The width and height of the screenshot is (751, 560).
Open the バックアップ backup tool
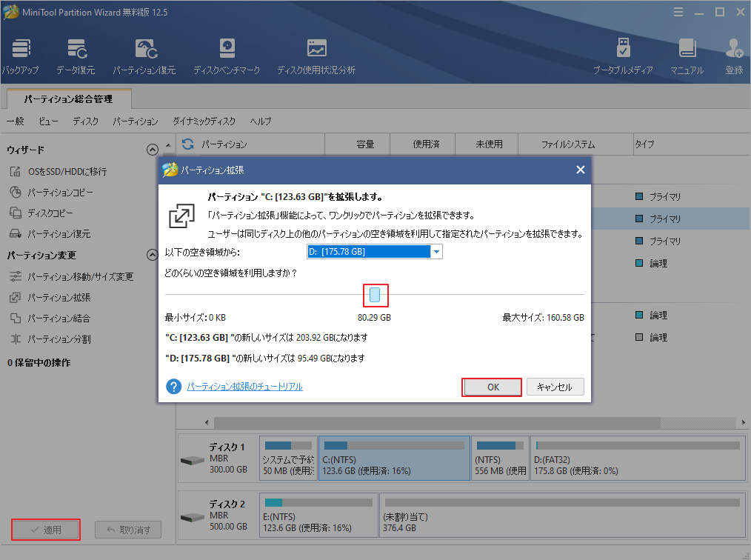click(21, 57)
